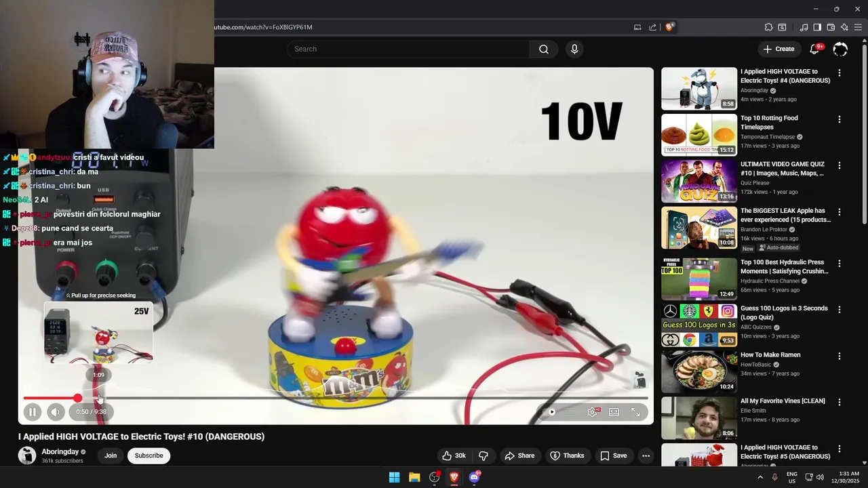This screenshot has height=488, width=868.
Task: Subscribe to the Aboringday channel
Action: 149,455
